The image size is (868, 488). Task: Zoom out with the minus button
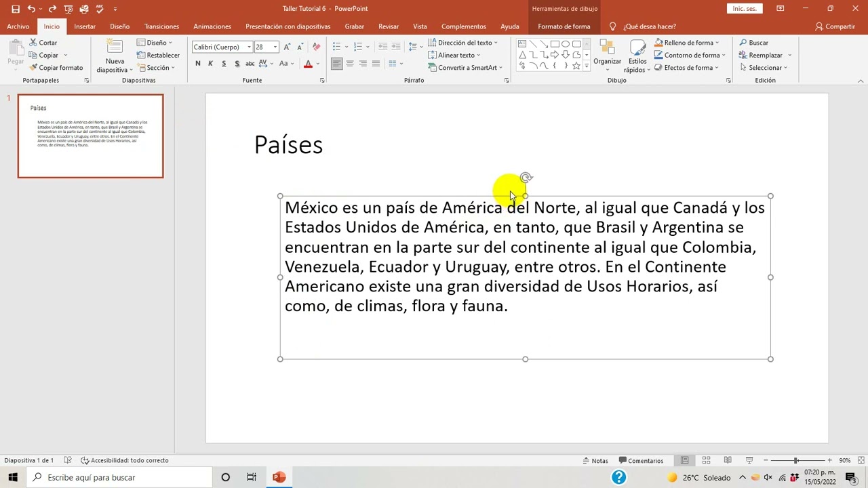(766, 461)
